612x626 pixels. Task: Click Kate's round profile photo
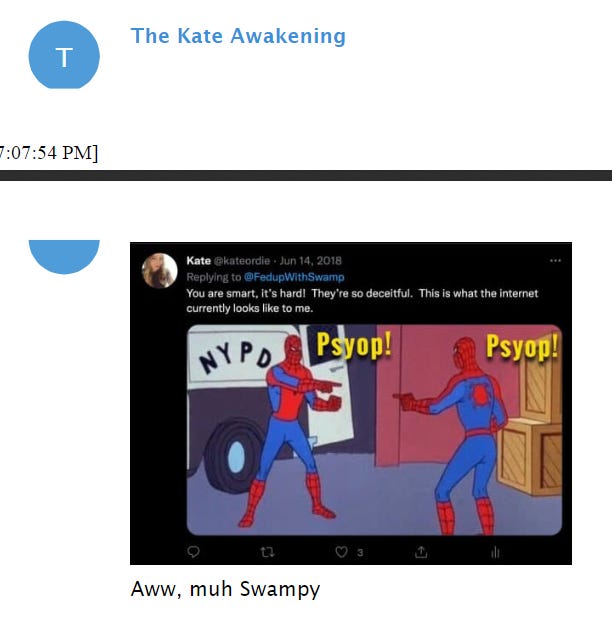click(x=159, y=270)
